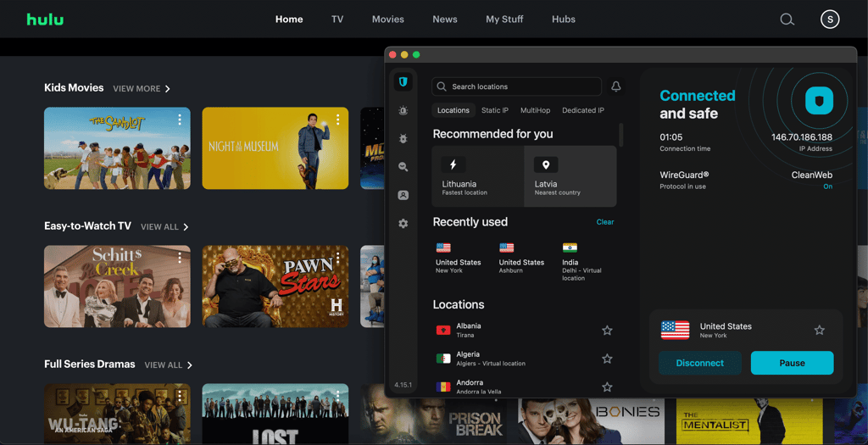Click the Disconnect button
The height and width of the screenshot is (445, 868).
(x=699, y=363)
